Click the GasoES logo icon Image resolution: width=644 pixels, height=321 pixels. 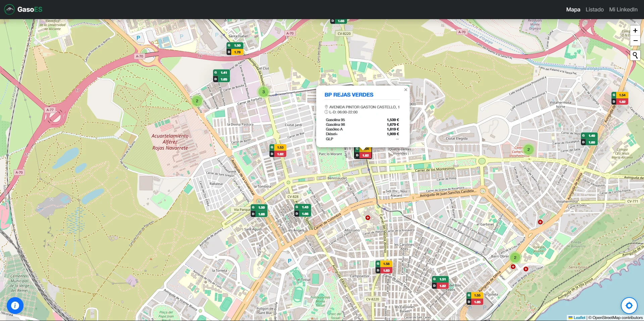pos(9,9)
